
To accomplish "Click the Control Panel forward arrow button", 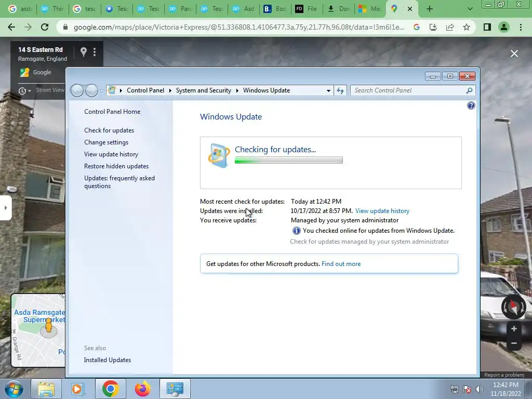I will point(91,90).
